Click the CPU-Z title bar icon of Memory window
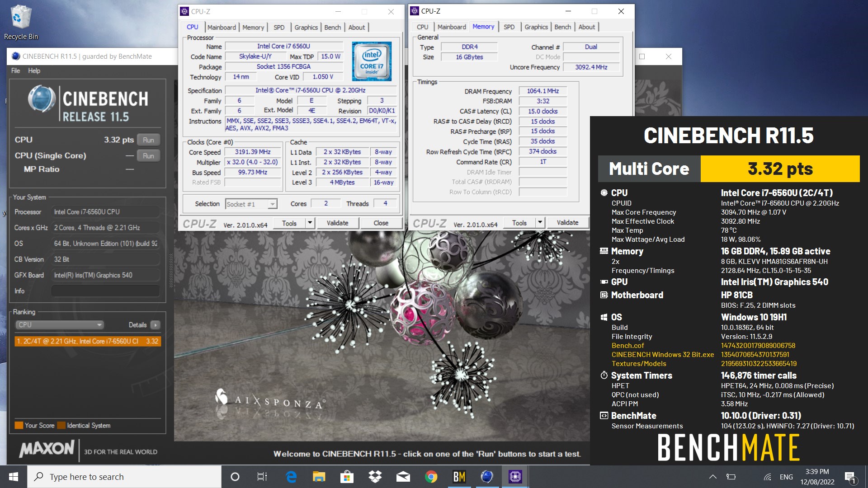The image size is (868, 488). [x=415, y=11]
